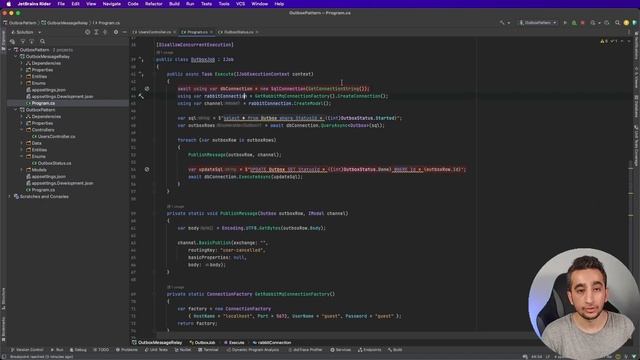
Task: Open the File menu
Action: coord(61,4)
